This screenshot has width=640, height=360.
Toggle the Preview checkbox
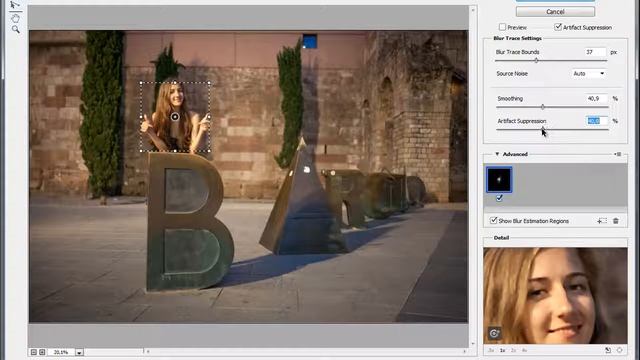(x=502, y=27)
